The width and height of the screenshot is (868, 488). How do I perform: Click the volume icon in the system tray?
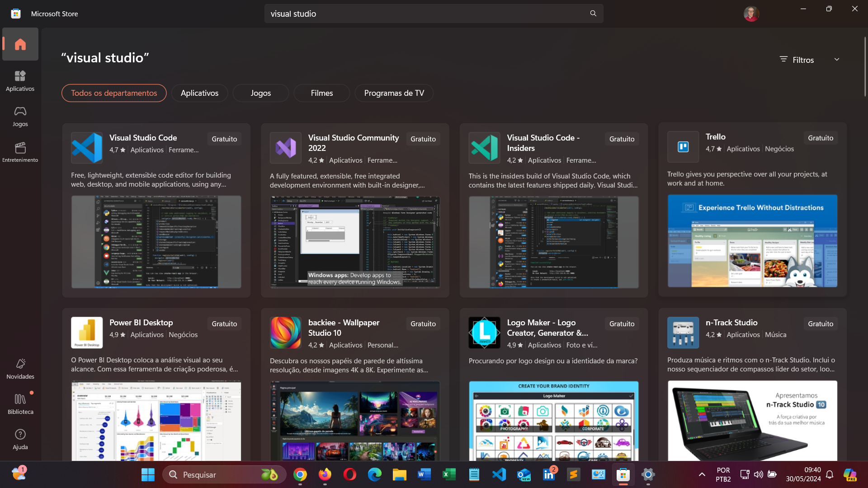(758, 474)
